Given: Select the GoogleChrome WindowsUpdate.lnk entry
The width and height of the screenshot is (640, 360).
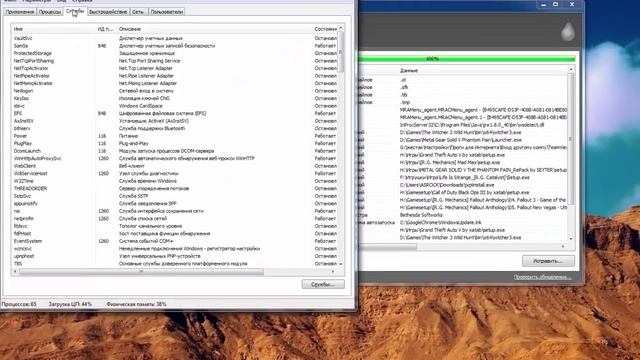Looking at the screenshot, I should click(x=463, y=222).
